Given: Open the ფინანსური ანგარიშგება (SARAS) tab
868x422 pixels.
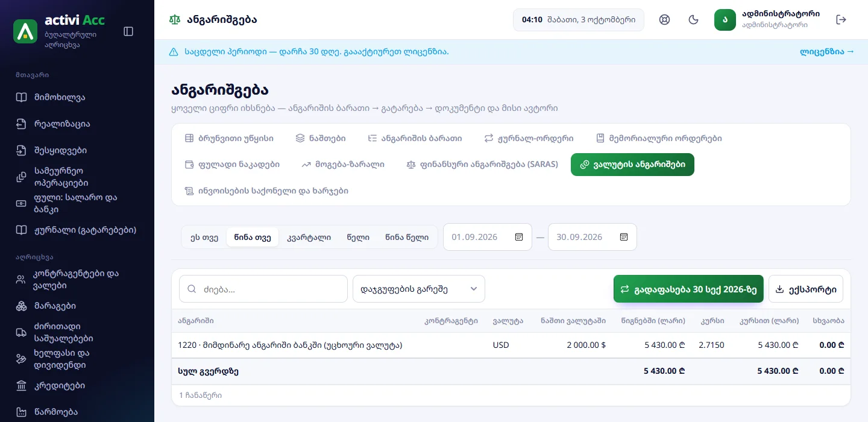Looking at the screenshot, I should tap(482, 164).
